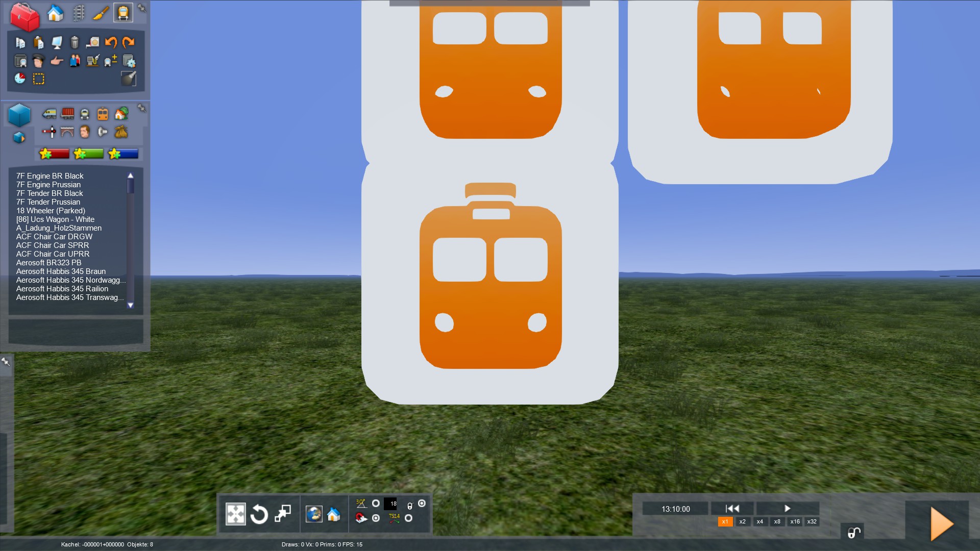Switch to the paintbrush tools tab
The image size is (980, 551).
pyautogui.click(x=101, y=13)
